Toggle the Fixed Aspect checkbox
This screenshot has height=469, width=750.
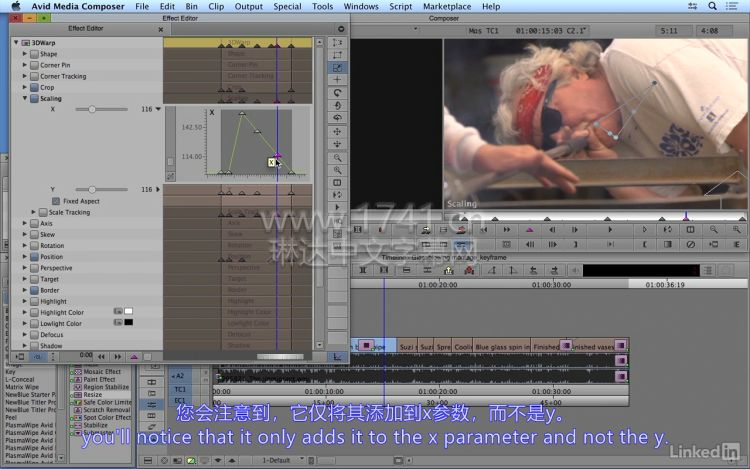(x=56, y=201)
